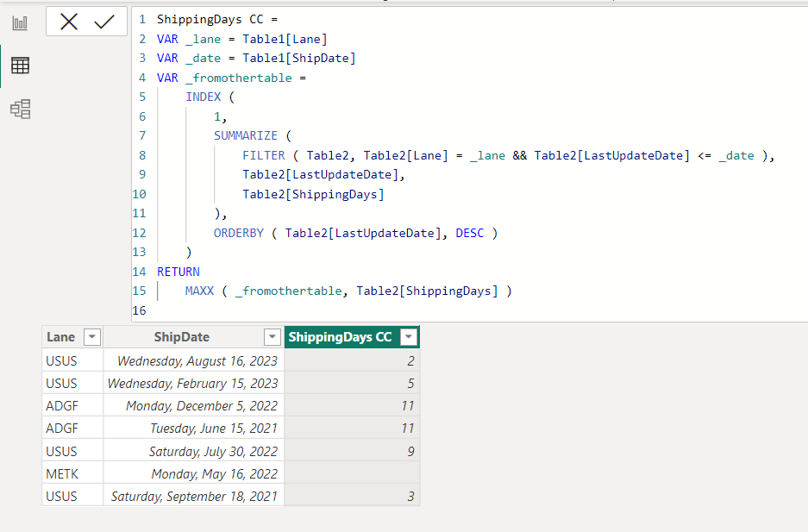Click the cell Wednesday, August 16, 2023
The image size is (808, 532).
pos(194,360)
